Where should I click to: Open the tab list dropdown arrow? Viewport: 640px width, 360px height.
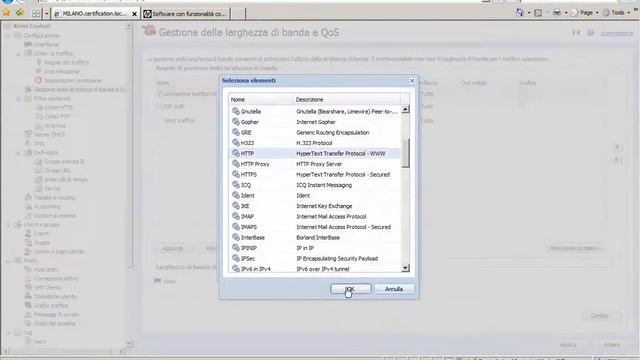click(46, 13)
